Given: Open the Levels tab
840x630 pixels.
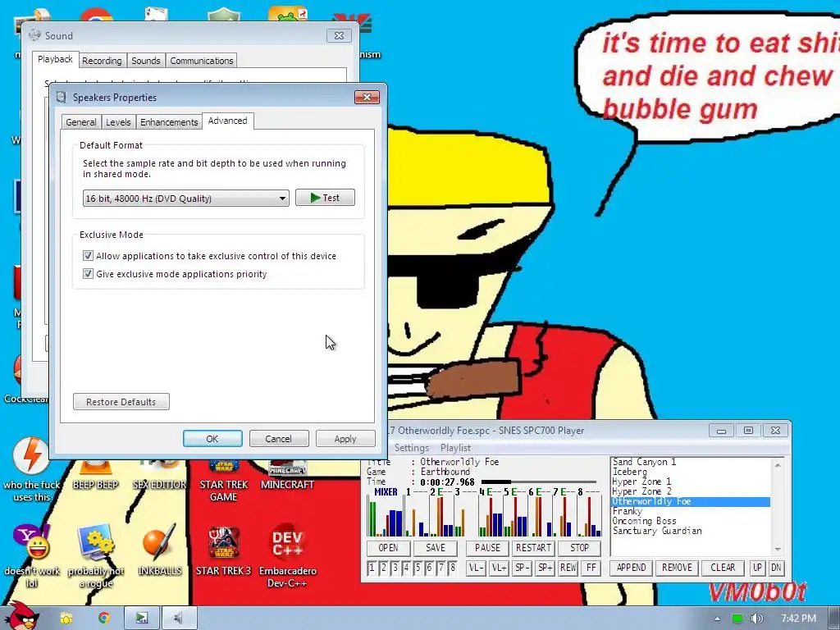Looking at the screenshot, I should click(118, 122).
